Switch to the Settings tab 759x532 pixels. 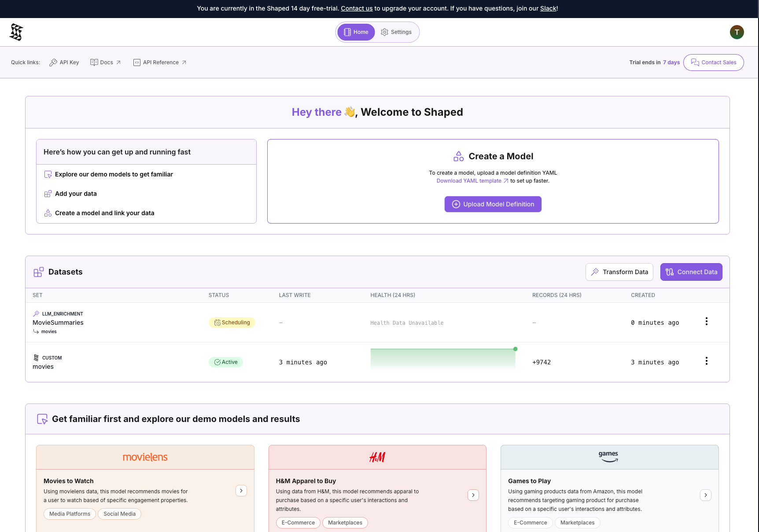pos(396,32)
